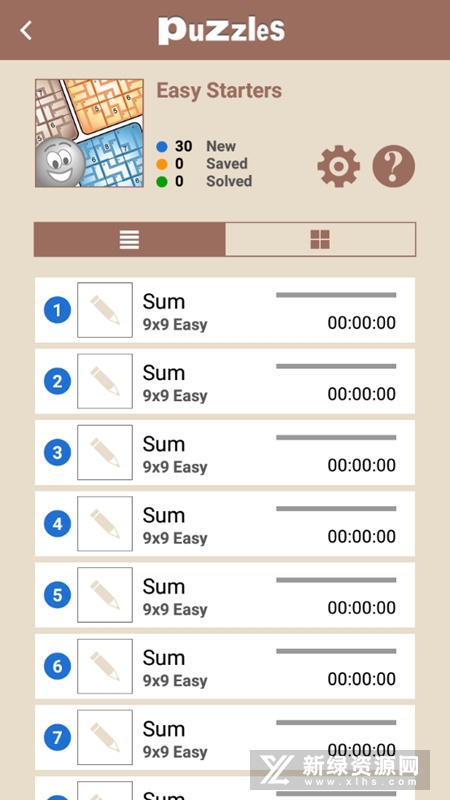Viewport: 450px width, 800px height.
Task: Click the progress bar of puzzle 4
Action: (336, 509)
